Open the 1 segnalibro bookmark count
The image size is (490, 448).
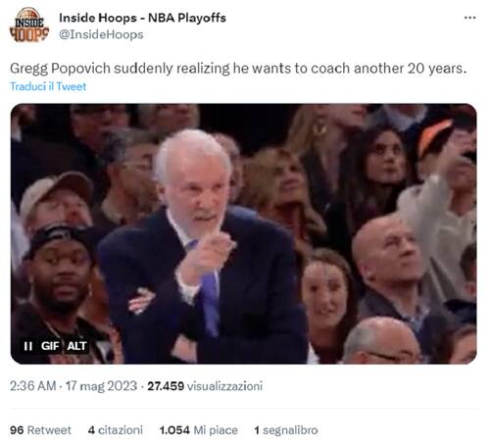coord(286,430)
